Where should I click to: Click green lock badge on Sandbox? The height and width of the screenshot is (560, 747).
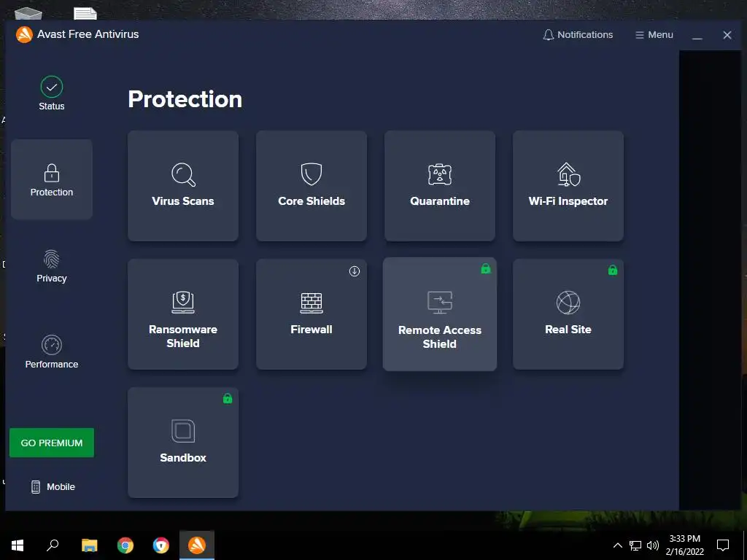[x=228, y=399]
